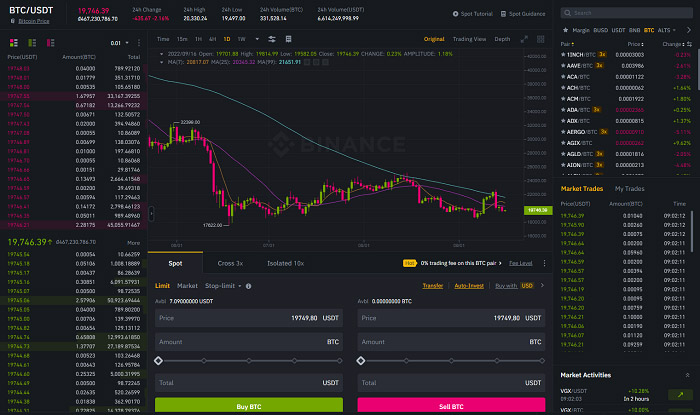Click the sell Amount input field
700x415 pixels.
tap(451, 342)
